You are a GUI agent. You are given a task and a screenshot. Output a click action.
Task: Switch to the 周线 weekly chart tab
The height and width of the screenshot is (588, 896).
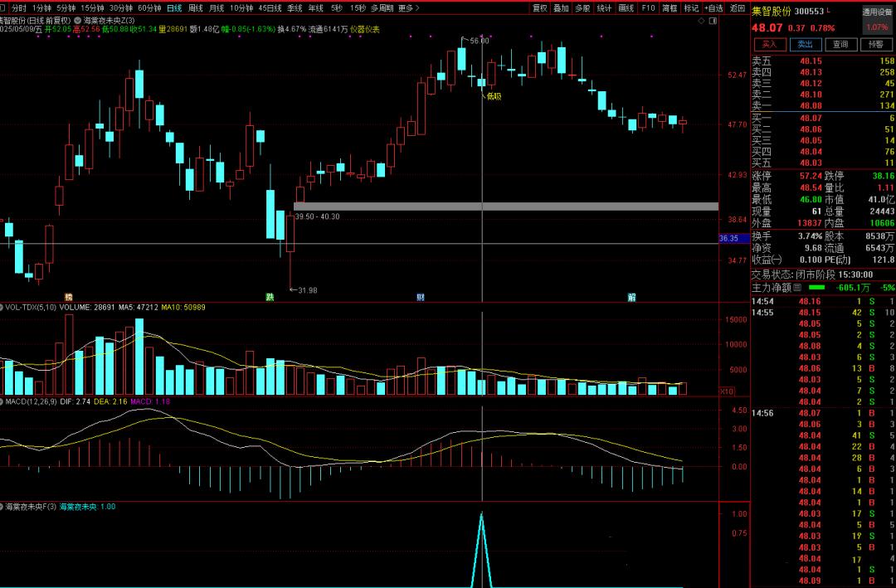pos(196,7)
